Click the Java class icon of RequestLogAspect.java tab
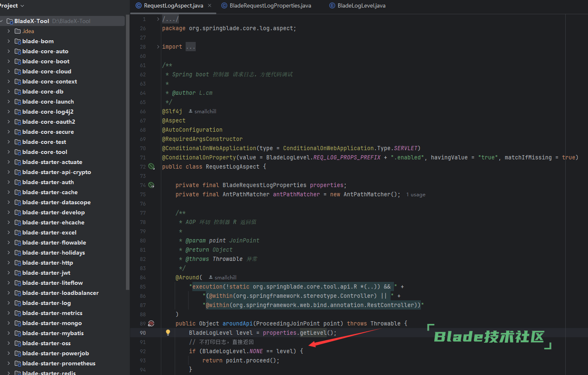This screenshot has height=375, width=588. coord(139,5)
